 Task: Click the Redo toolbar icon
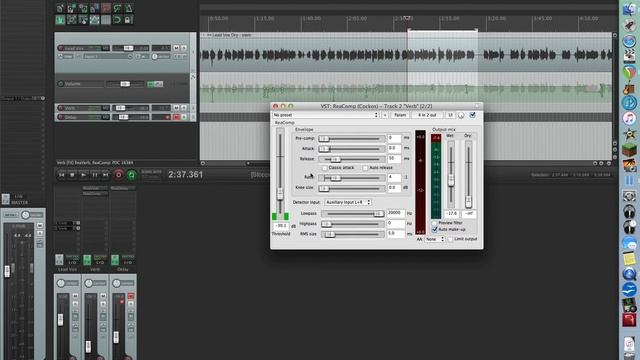pos(117,8)
